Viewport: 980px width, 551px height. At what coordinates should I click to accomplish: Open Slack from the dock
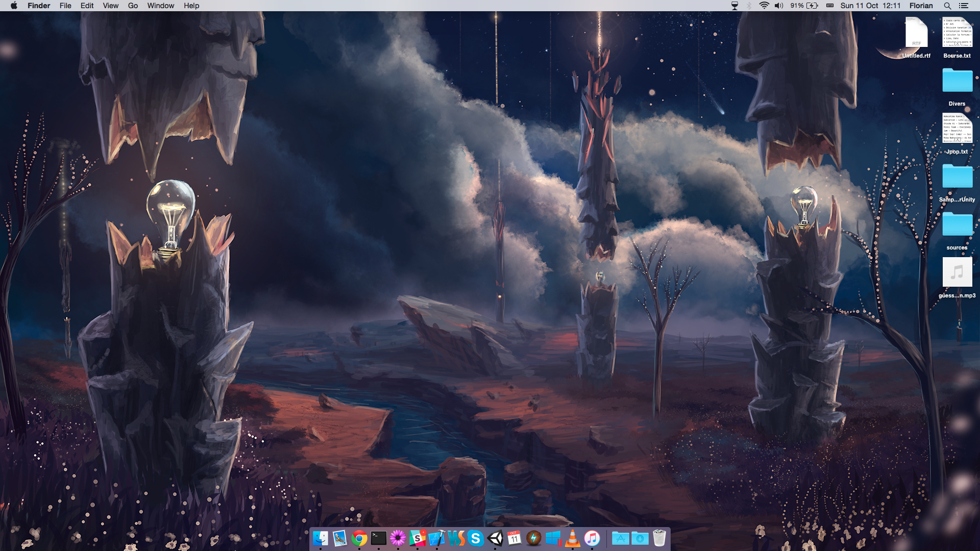coord(418,538)
